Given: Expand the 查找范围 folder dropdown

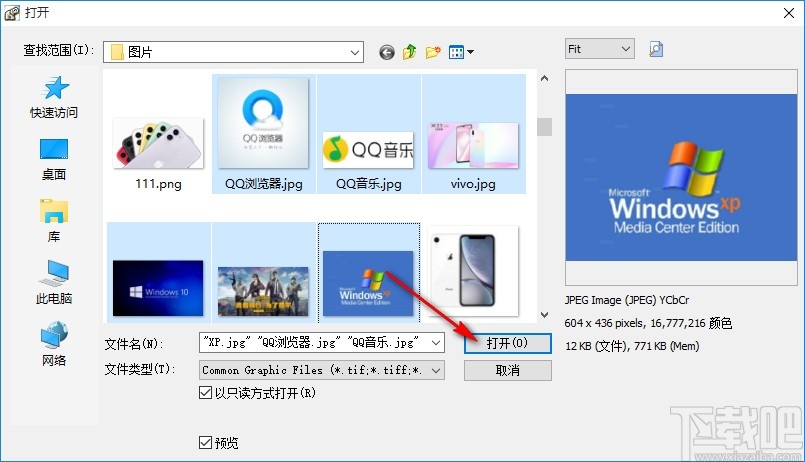Looking at the screenshot, I should pos(354,52).
